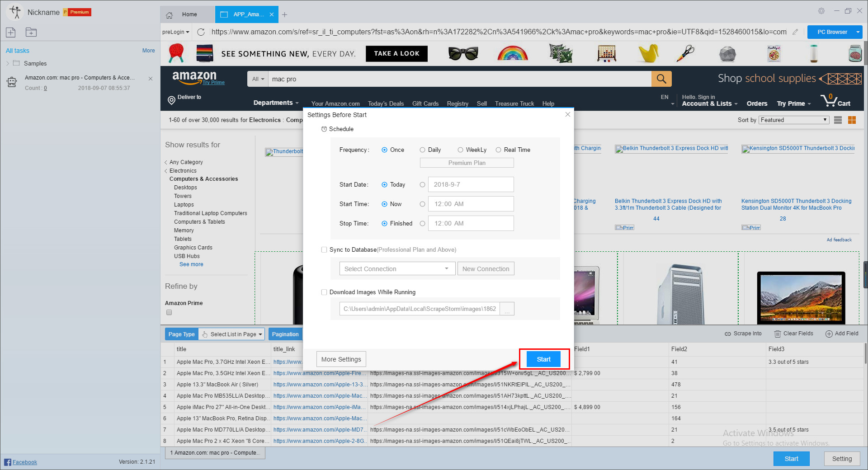Click the reload page icon

[201, 32]
